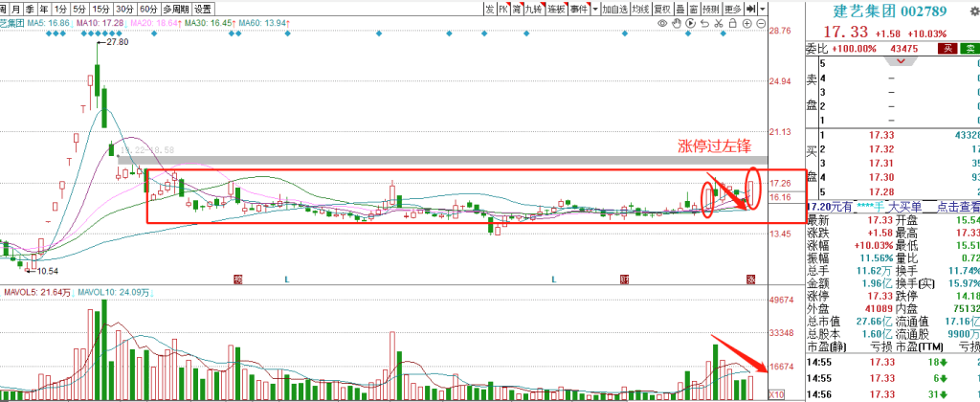Open the stock panel settings gear
980x402 pixels.
click(x=972, y=10)
